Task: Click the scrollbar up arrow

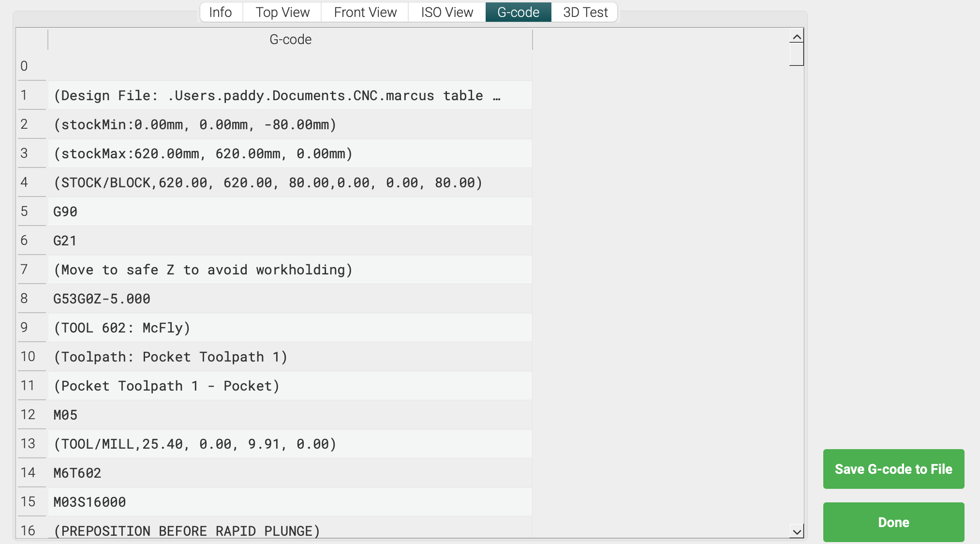Action: coord(797,37)
